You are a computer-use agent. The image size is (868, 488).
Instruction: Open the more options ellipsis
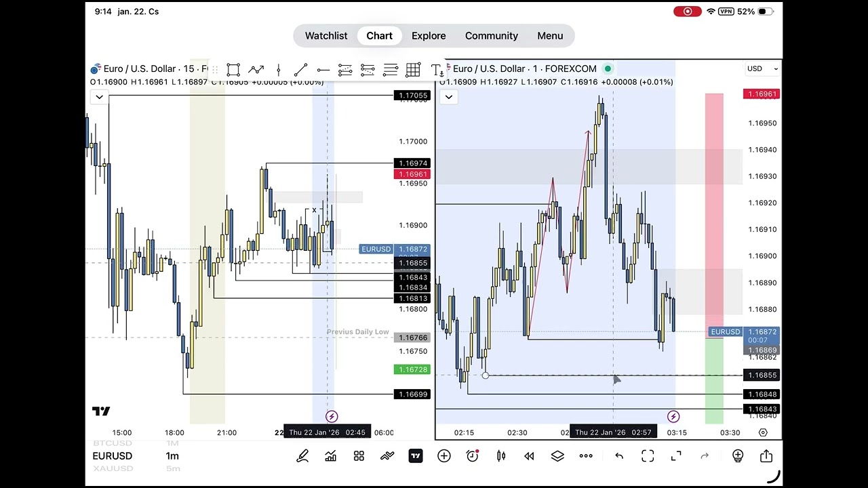(586, 456)
